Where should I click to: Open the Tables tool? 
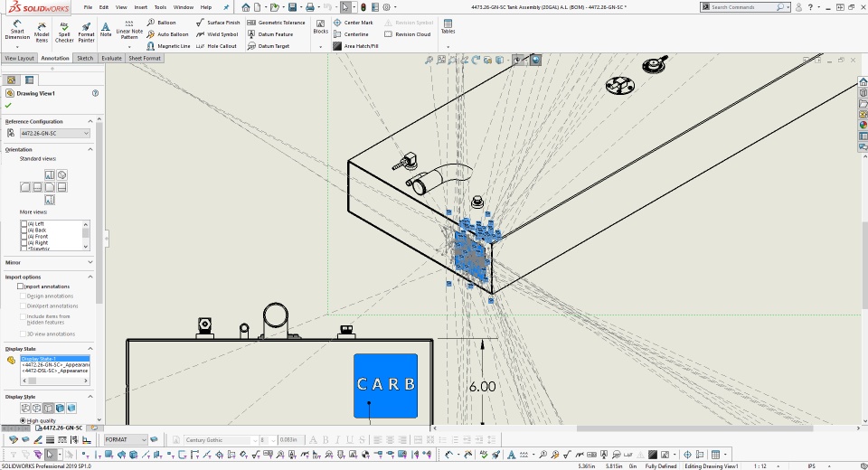click(x=448, y=27)
